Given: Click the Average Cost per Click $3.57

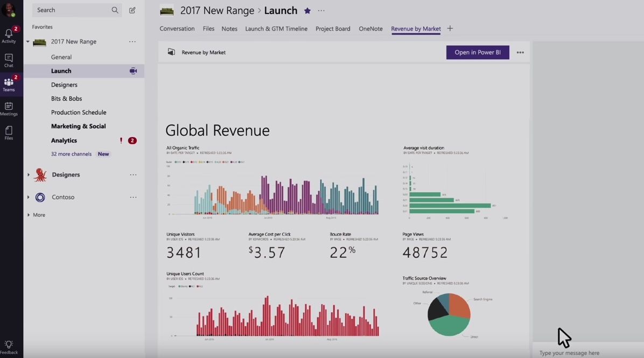Looking at the screenshot, I should tap(267, 252).
